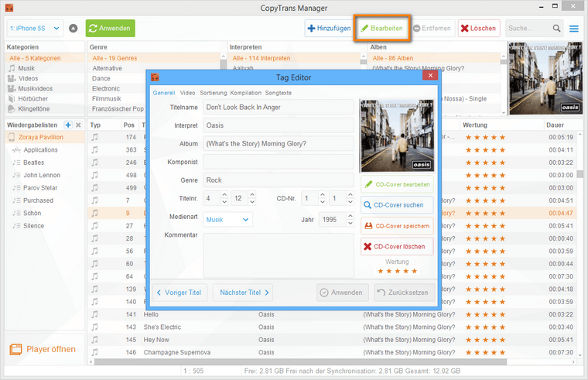Viewport: 588px width, 380px height.
Task: Click the horizontal scrollbar of track list
Action: point(300,362)
